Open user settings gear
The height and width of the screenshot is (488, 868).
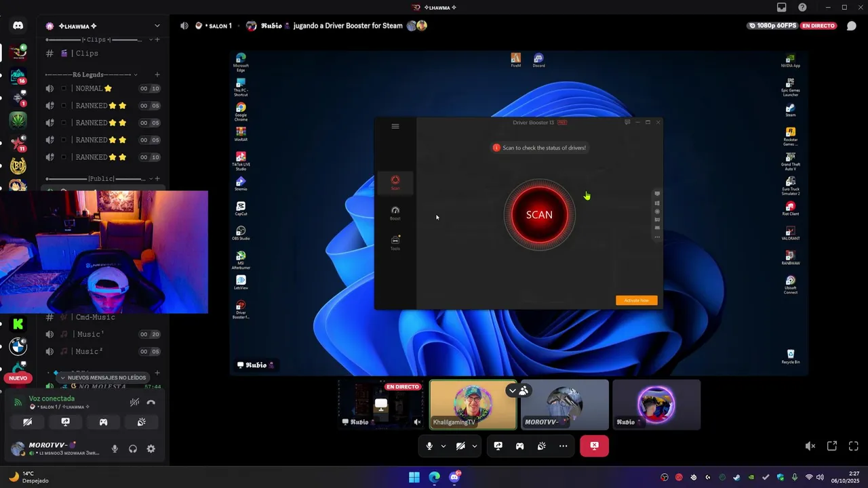151,449
